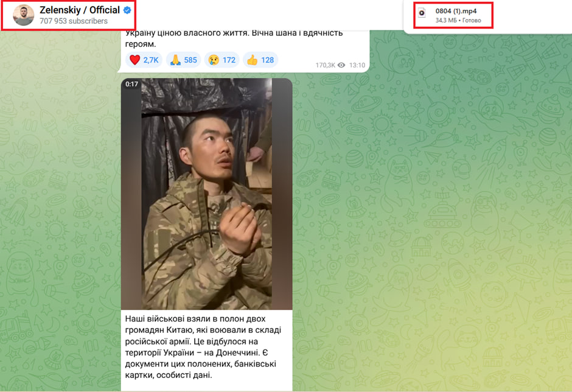Toggle the crying face reaction with 172

click(x=221, y=60)
